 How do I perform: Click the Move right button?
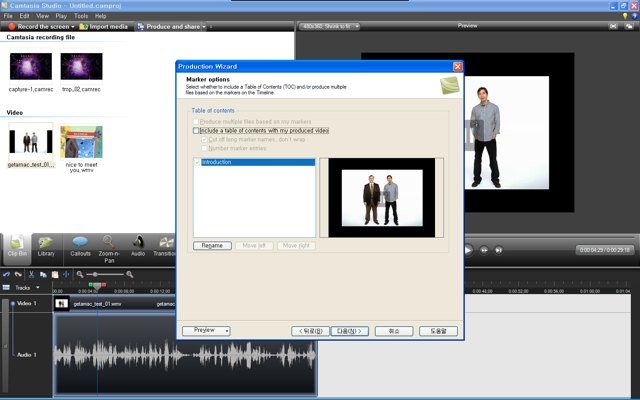[296, 246]
